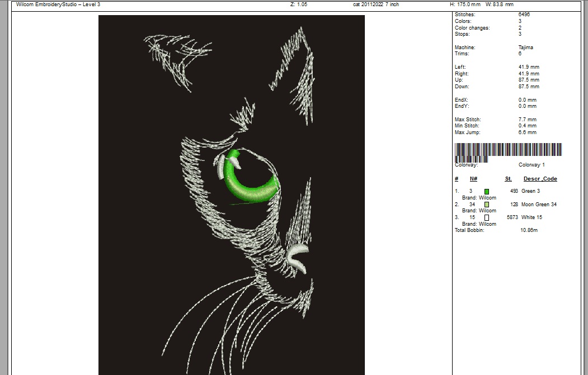Viewport: 588px width, 375px height.
Task: Click the Green 3 color swatch
Action: pos(487,192)
